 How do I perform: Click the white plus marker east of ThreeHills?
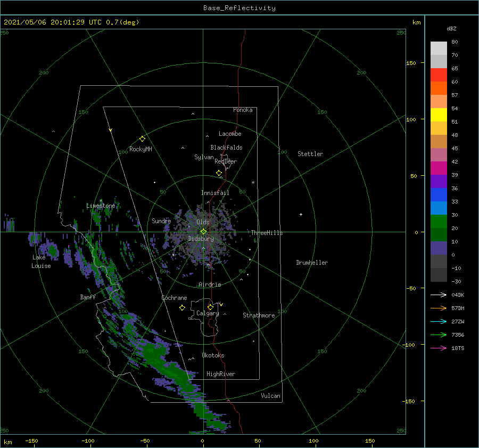coord(301,214)
